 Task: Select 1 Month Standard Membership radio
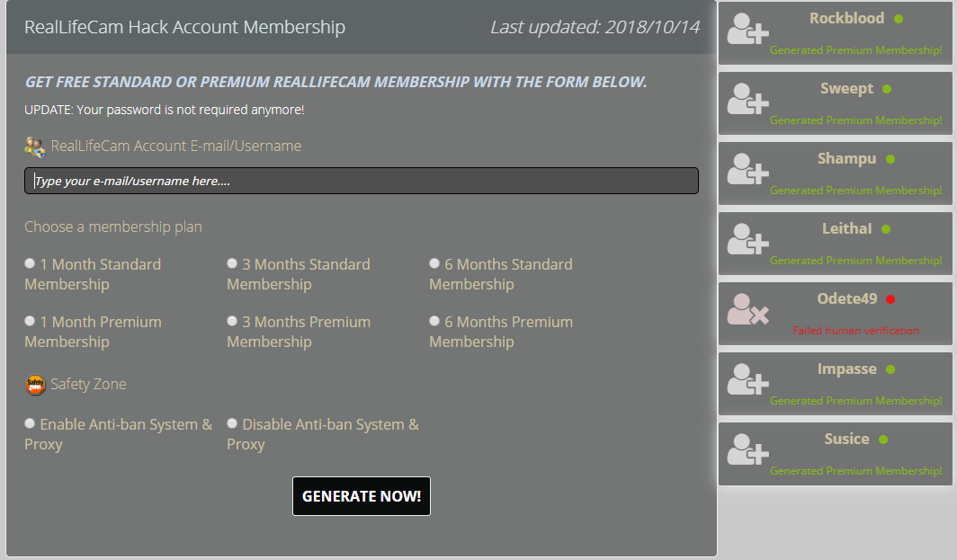[x=30, y=263]
